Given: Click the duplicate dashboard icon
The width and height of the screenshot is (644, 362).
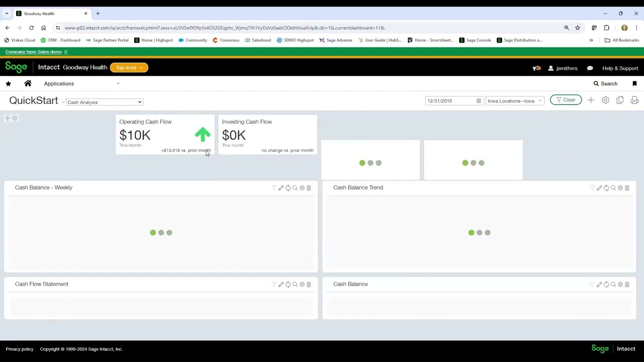Looking at the screenshot, I should [x=620, y=100].
